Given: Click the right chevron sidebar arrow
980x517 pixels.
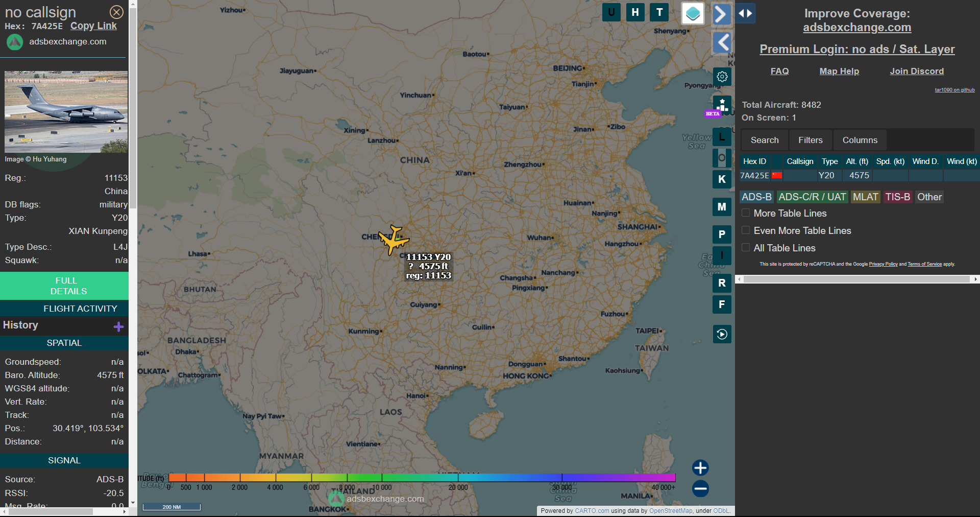Looking at the screenshot, I should coord(721,14).
